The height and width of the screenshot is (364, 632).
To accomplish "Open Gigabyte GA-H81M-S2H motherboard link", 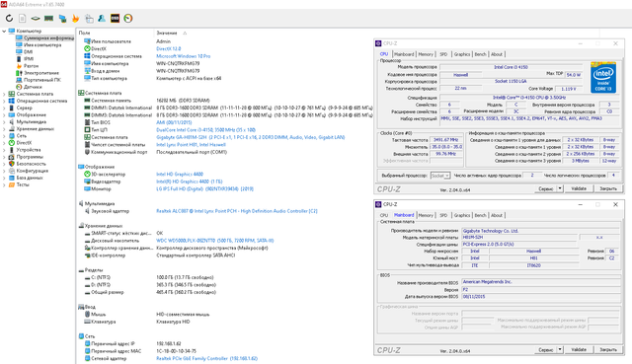I will pyautogui.click(x=250, y=137).
